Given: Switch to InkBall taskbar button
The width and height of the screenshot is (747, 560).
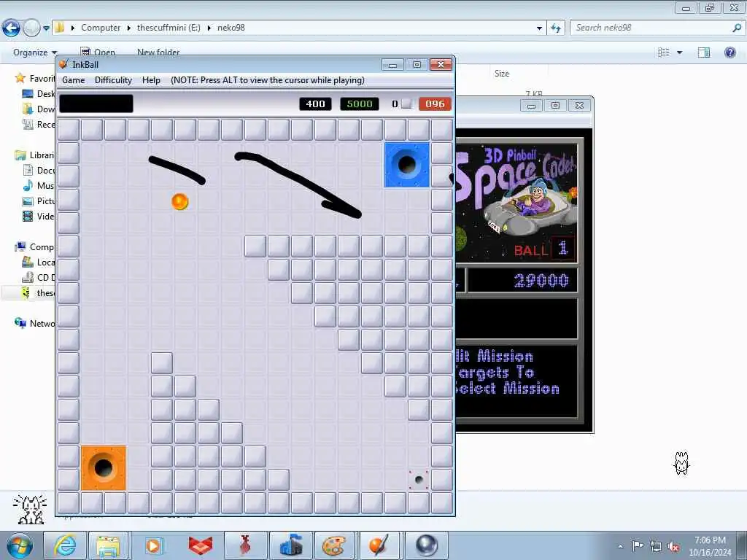Looking at the screenshot, I should [x=379, y=545].
